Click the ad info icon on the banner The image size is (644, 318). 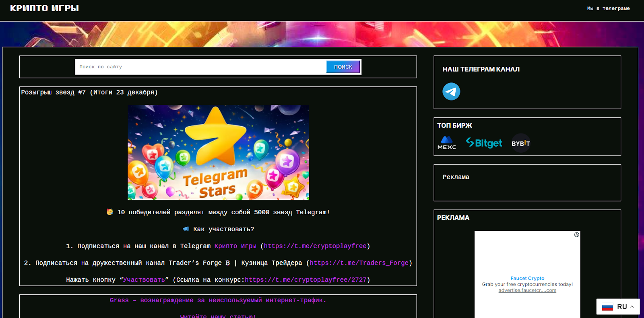tap(577, 234)
